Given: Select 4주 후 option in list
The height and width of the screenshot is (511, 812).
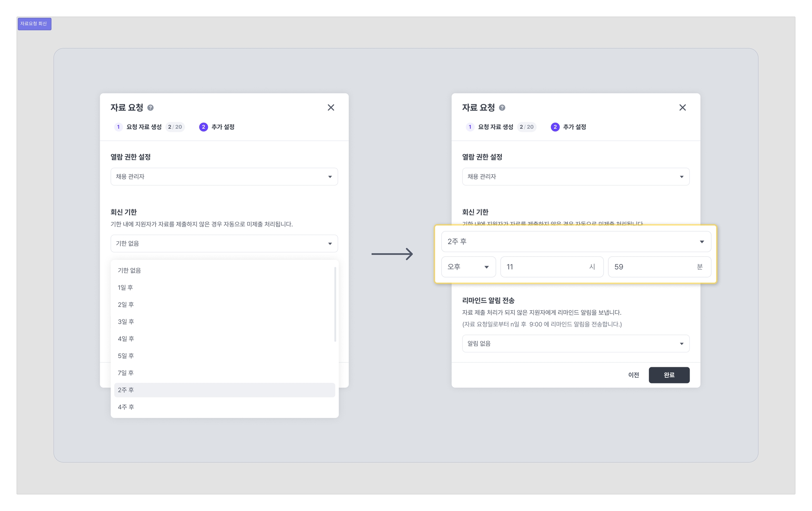Looking at the screenshot, I should click(126, 407).
